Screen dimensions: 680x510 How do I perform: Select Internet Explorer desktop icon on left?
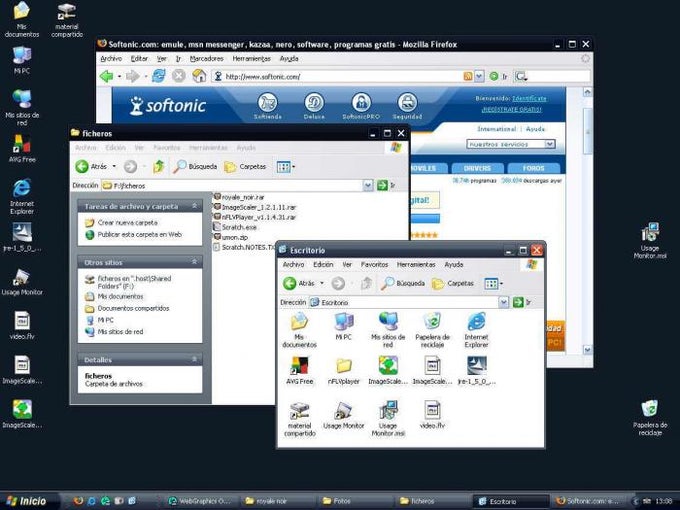[22, 196]
